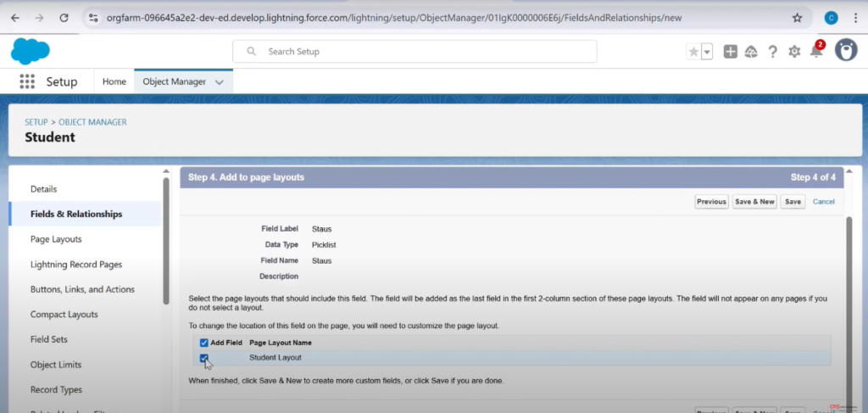Click the favorites star icon
This screenshot has height=413, width=868.
693,52
